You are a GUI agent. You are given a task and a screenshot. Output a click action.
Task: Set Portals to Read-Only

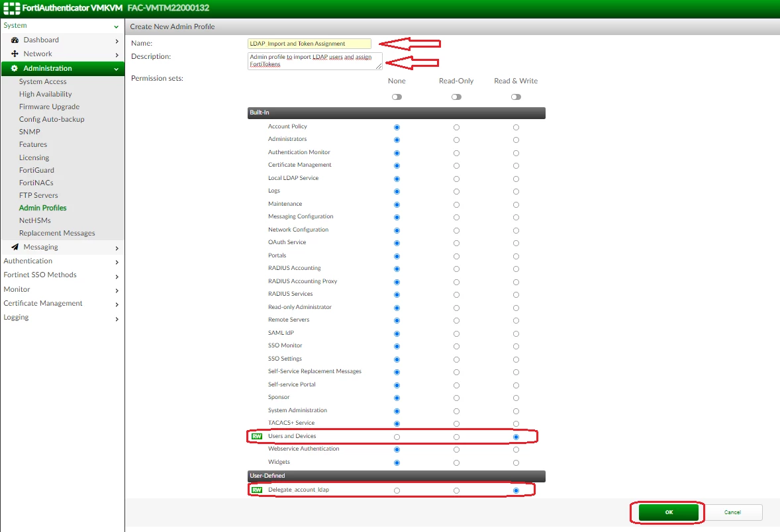coord(456,256)
